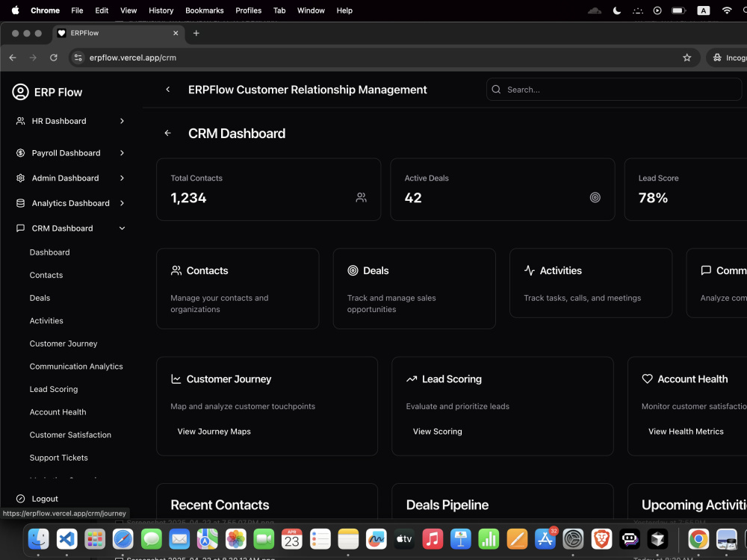Open Customer Journey in the sidebar
The image size is (747, 560).
(x=63, y=343)
